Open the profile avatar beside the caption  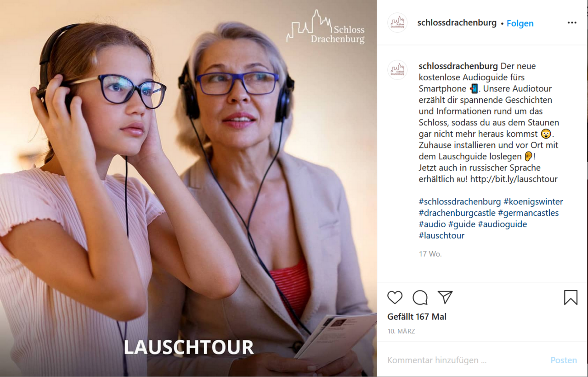click(397, 70)
